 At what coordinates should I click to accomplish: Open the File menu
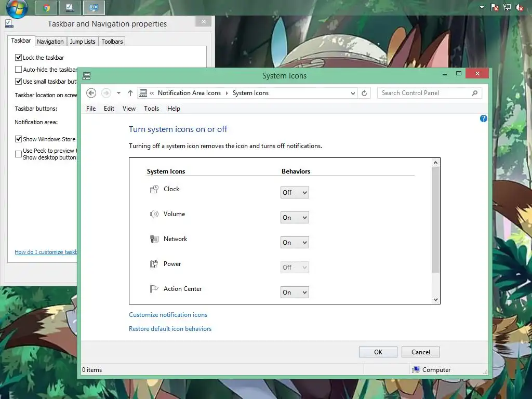(x=91, y=109)
